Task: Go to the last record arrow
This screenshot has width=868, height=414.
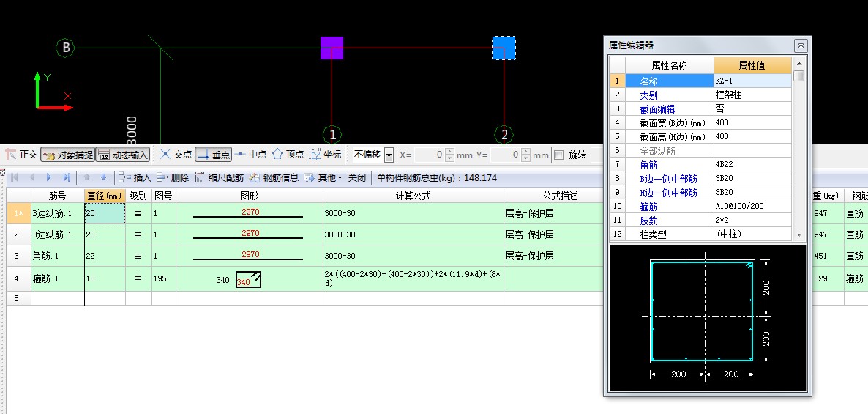Action: 67,178
